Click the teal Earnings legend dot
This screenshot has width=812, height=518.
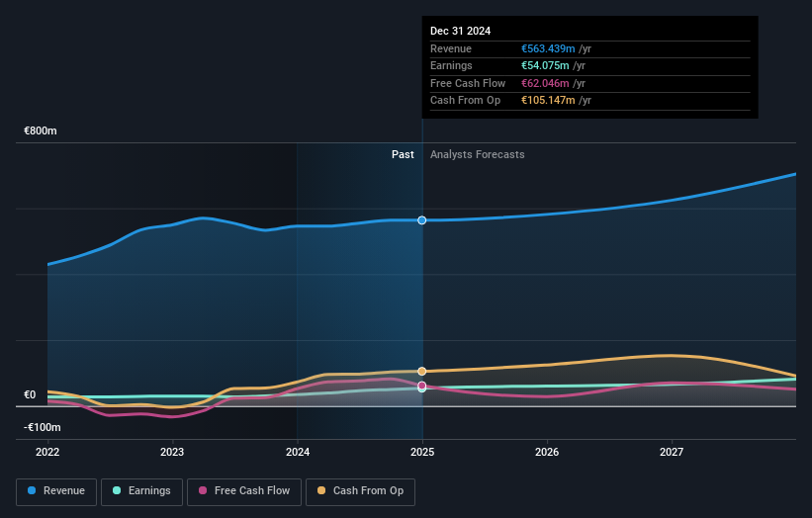117,490
